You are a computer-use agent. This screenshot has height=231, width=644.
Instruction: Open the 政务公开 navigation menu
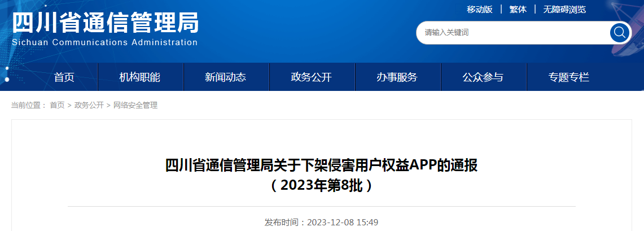312,77
